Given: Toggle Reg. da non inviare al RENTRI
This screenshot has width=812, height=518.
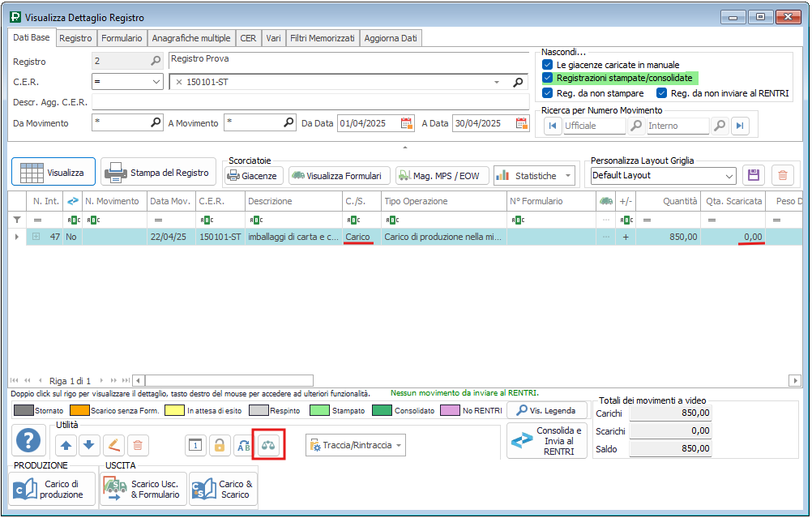Looking at the screenshot, I should (x=661, y=93).
